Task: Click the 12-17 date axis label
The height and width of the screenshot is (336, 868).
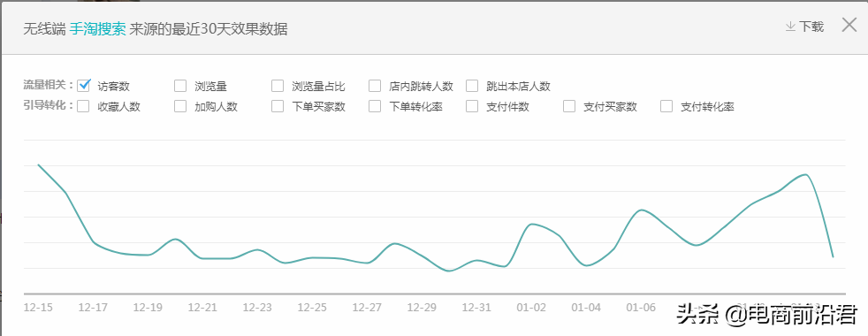Action: click(x=93, y=308)
